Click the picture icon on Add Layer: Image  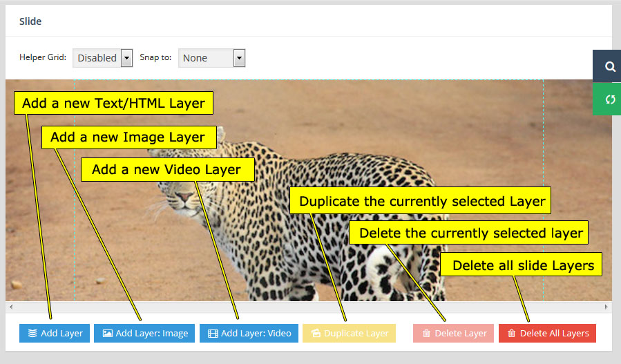point(107,334)
